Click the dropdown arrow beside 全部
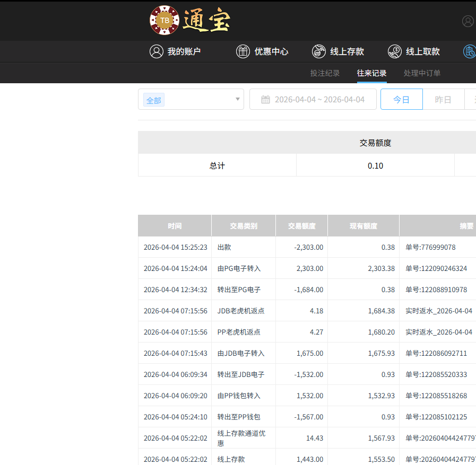Screen dimensions: 476x465 (x=237, y=100)
